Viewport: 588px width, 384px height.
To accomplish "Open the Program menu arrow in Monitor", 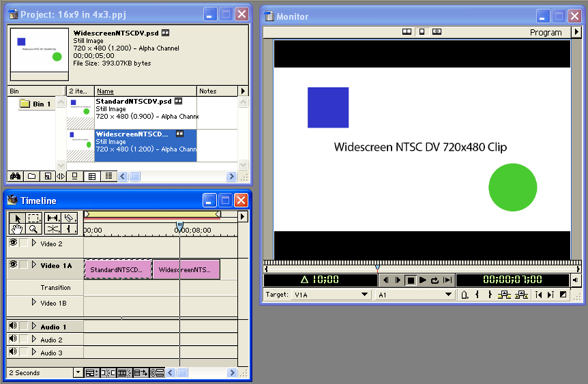I will pyautogui.click(x=574, y=32).
